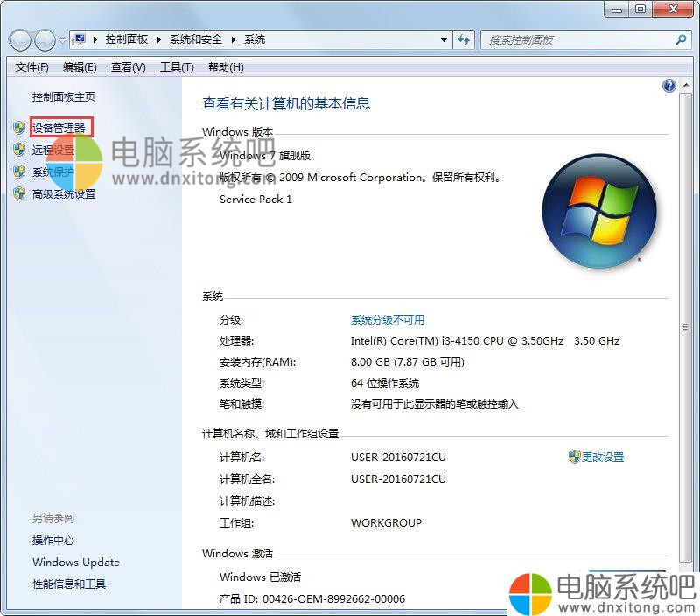Click 更改设置 link

pyautogui.click(x=603, y=457)
